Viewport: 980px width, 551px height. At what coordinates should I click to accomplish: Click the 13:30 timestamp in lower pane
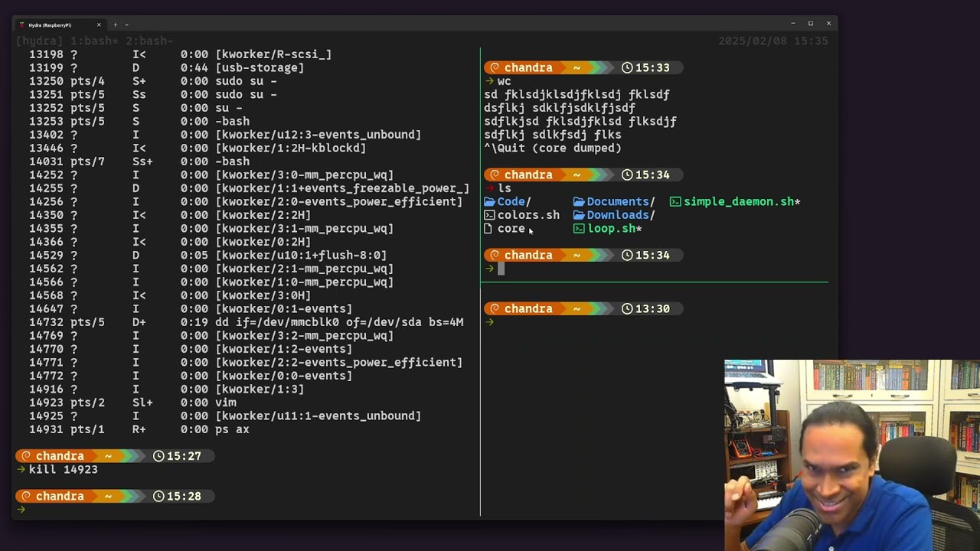[652, 308]
